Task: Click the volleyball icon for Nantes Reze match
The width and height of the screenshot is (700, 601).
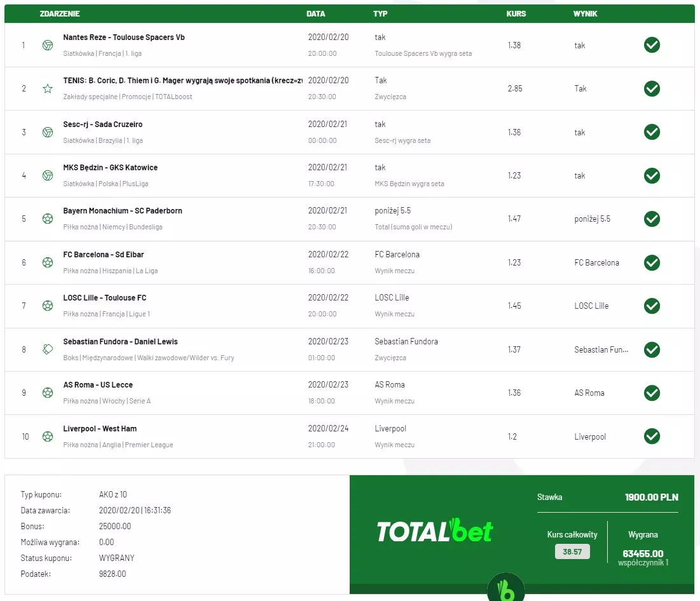Action: [x=48, y=45]
